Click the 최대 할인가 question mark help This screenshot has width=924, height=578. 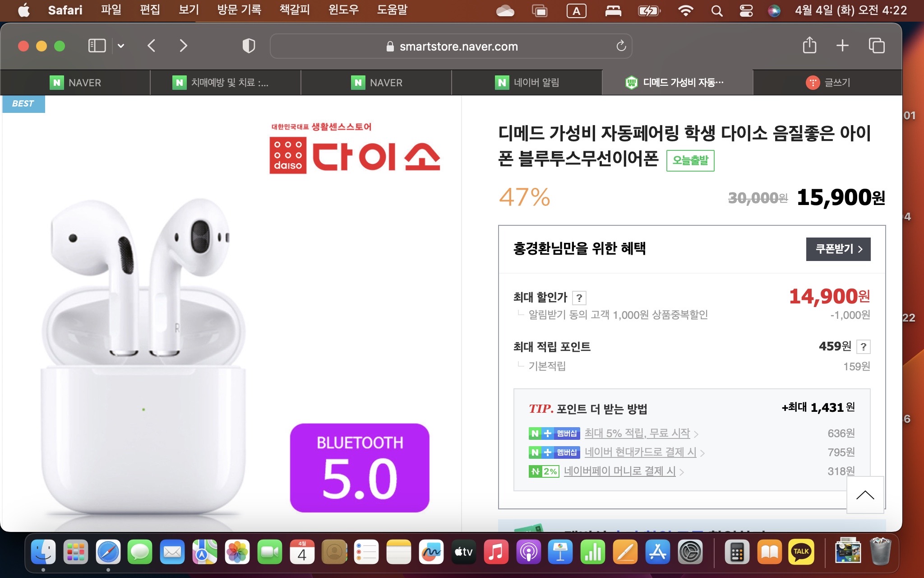click(579, 298)
